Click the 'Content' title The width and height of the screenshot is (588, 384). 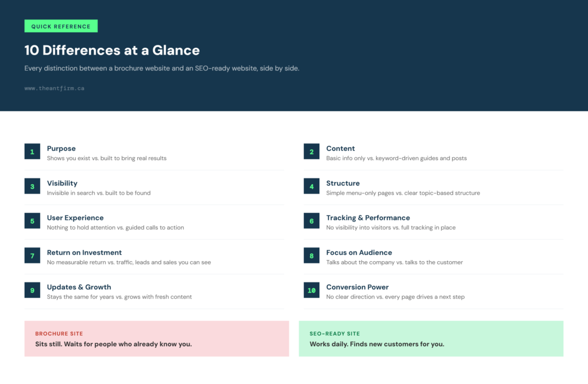[341, 149]
